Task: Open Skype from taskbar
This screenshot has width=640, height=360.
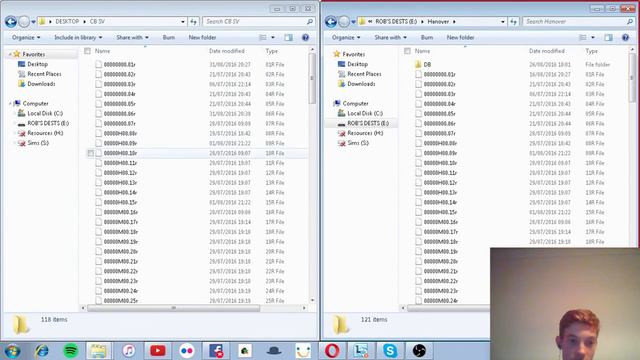Action: coord(390,351)
